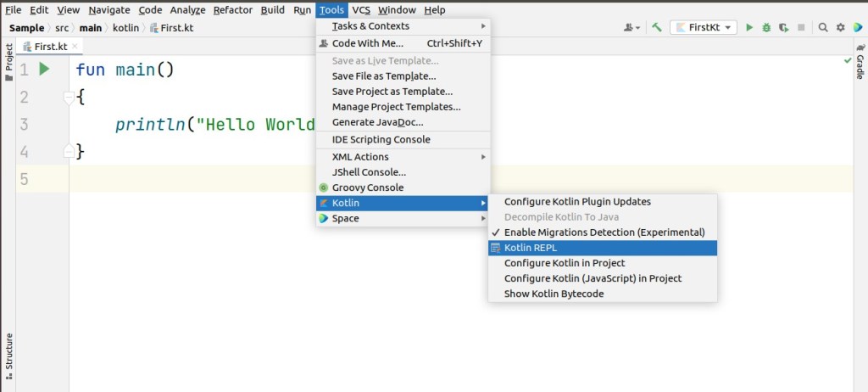Click the gutter run arrow beside line 1
The image size is (868, 392).
45,70
